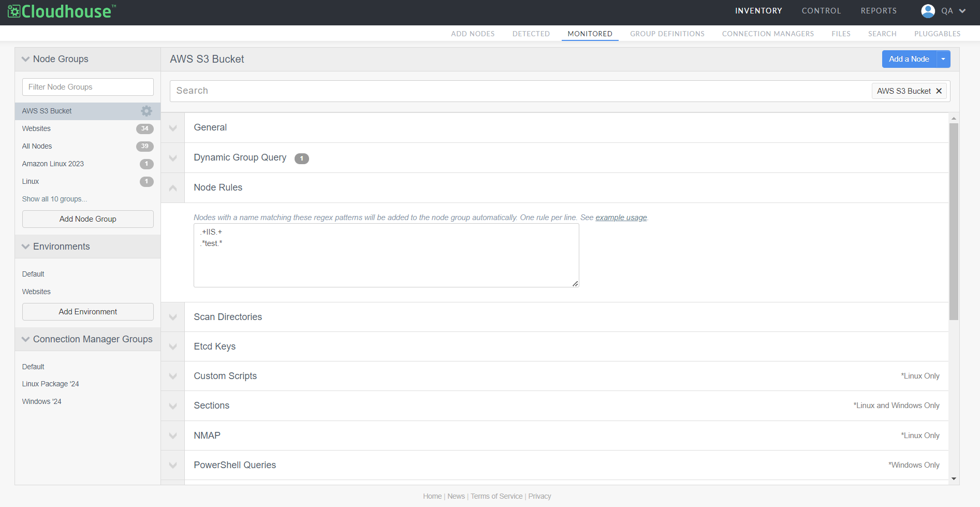
Task: Focus the Filter Node Groups field
Action: (88, 87)
